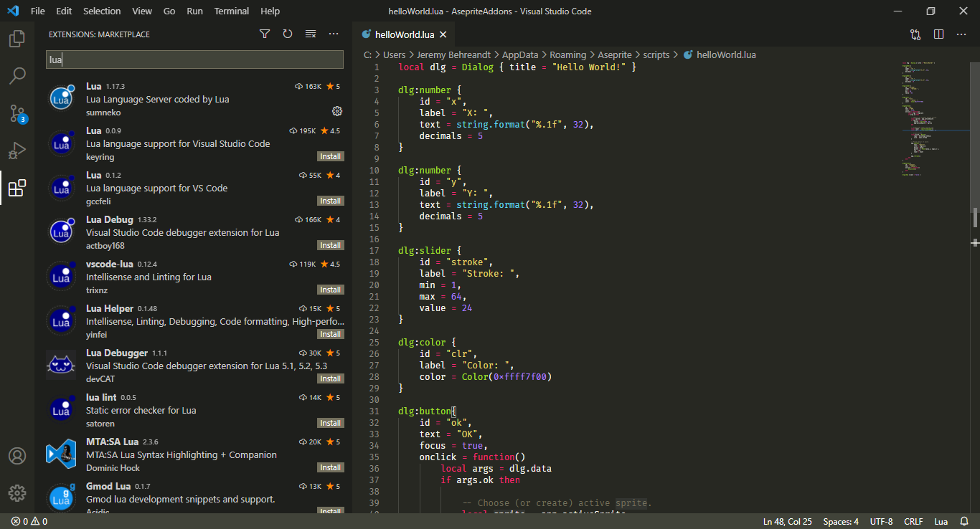Open the Manage gear in activity bar

pos(17,493)
